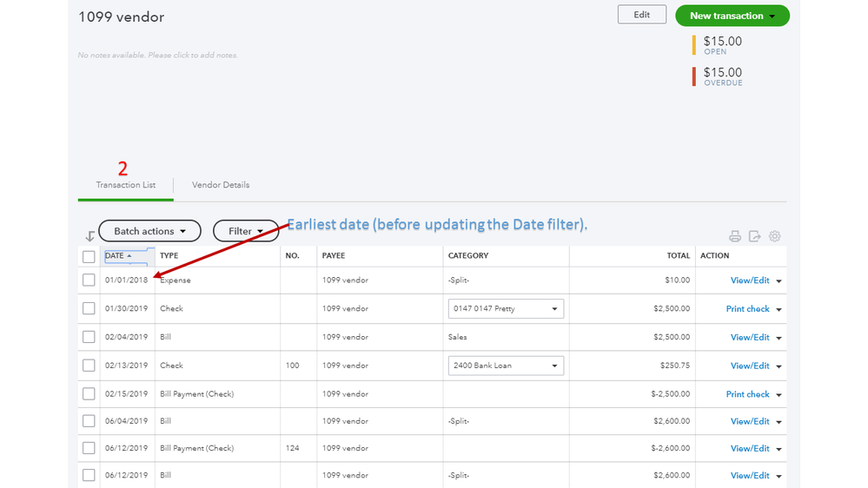Tick the 06/04/2019 Bill row checkbox

tap(89, 421)
